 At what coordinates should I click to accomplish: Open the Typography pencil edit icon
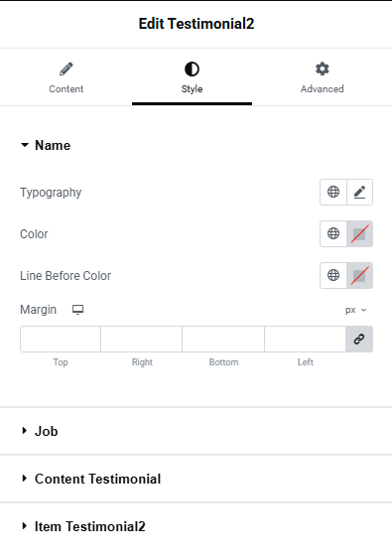coord(359,193)
